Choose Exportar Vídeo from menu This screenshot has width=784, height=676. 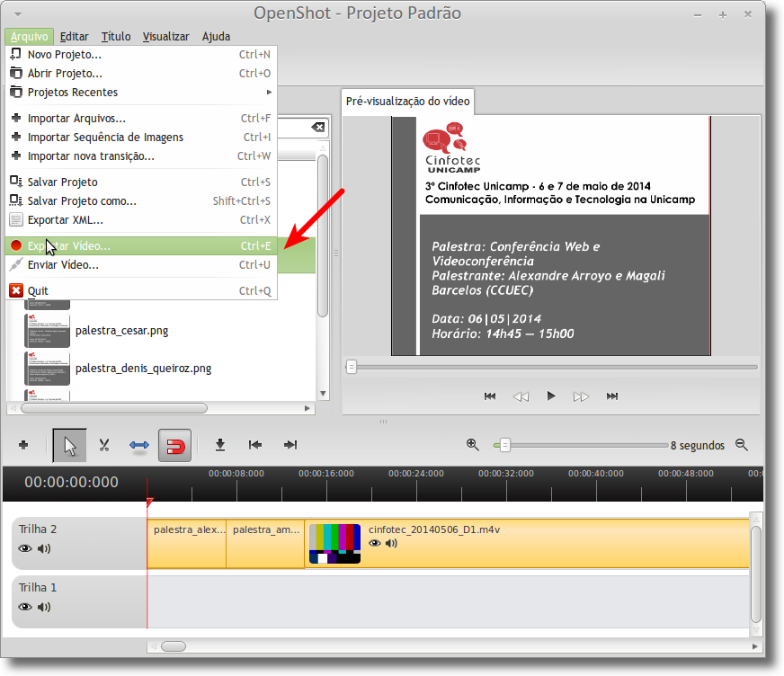tap(141, 246)
